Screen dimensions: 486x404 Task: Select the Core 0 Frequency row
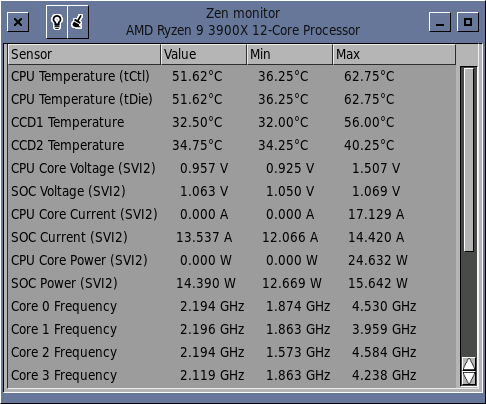point(232,306)
